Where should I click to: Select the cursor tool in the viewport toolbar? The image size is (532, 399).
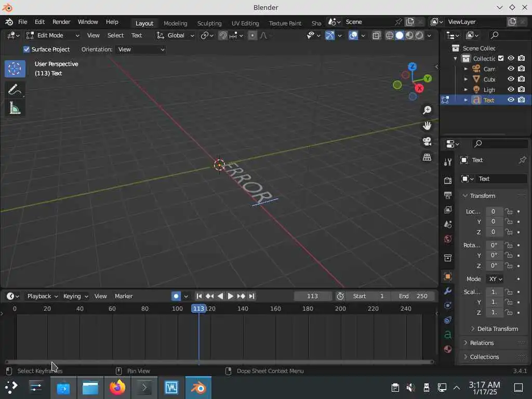15,69
